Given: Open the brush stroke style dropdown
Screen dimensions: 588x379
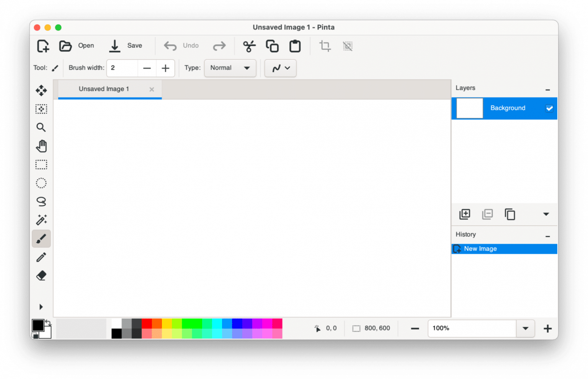Looking at the screenshot, I should click(x=280, y=68).
